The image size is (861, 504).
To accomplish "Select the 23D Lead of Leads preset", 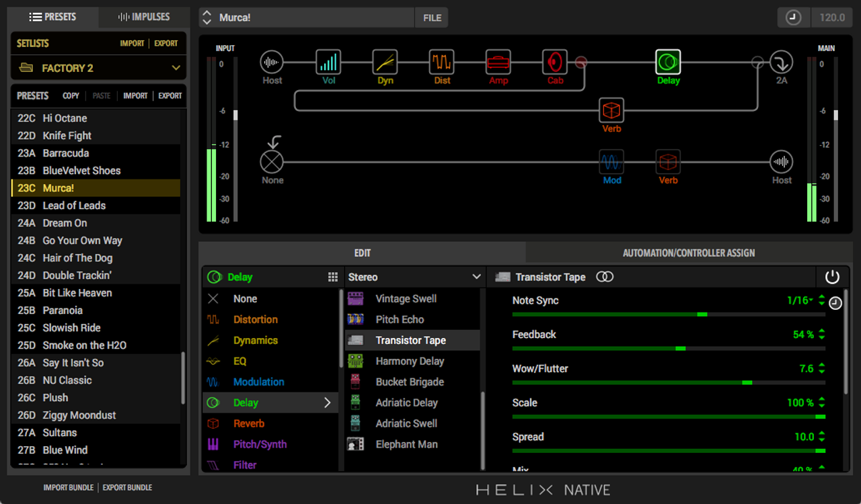I will 96,206.
